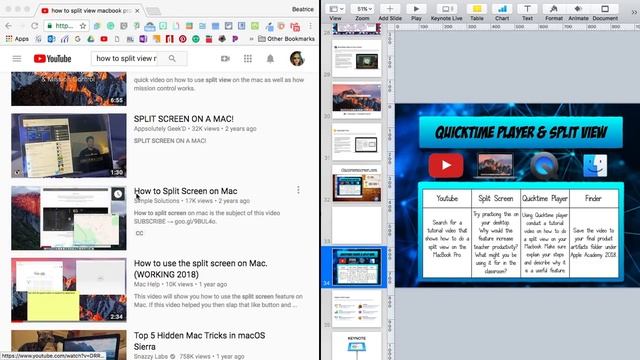Open the YouTube create video camera icon

point(225,59)
